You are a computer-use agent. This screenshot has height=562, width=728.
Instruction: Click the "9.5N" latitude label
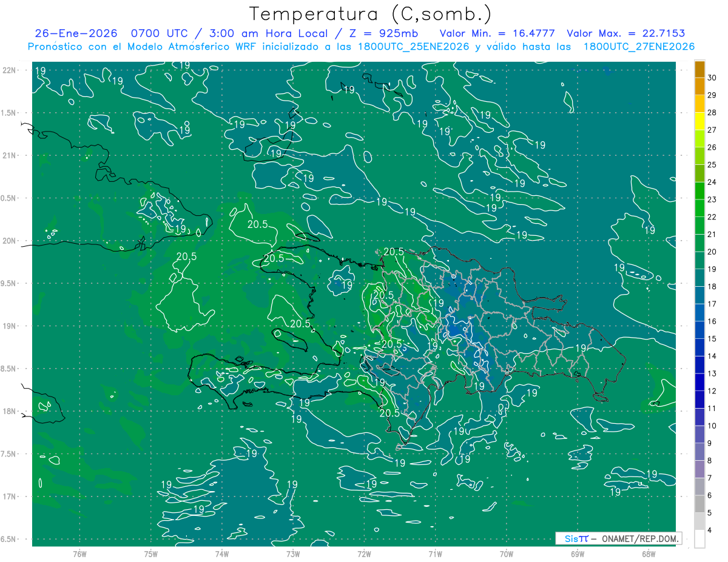(9, 283)
